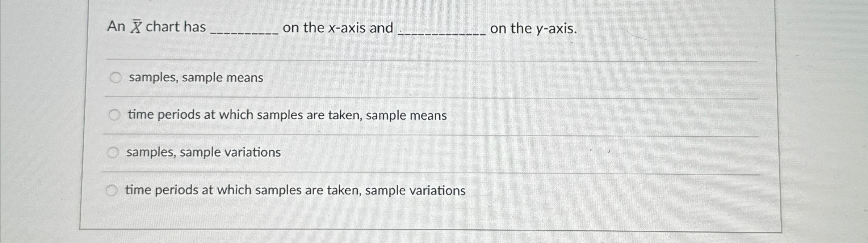The width and height of the screenshot is (868, 243).
Task: Click the "samples, sample means" answer text
Action: (x=195, y=77)
